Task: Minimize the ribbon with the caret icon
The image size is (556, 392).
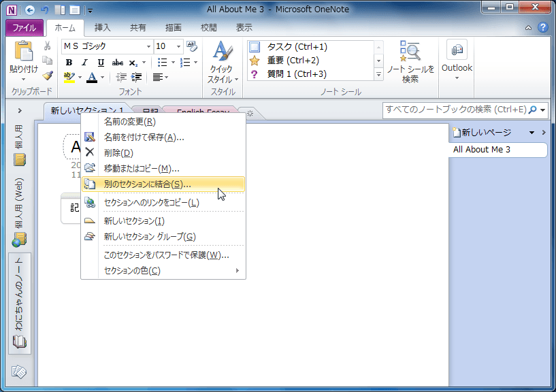Action: pyautogui.click(x=528, y=28)
